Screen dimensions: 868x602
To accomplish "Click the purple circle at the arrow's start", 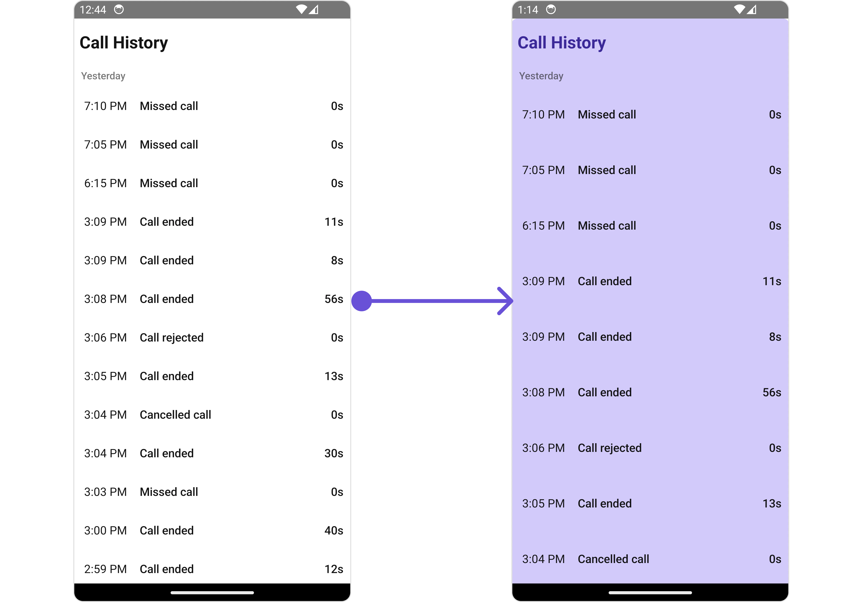I will tap(362, 301).
